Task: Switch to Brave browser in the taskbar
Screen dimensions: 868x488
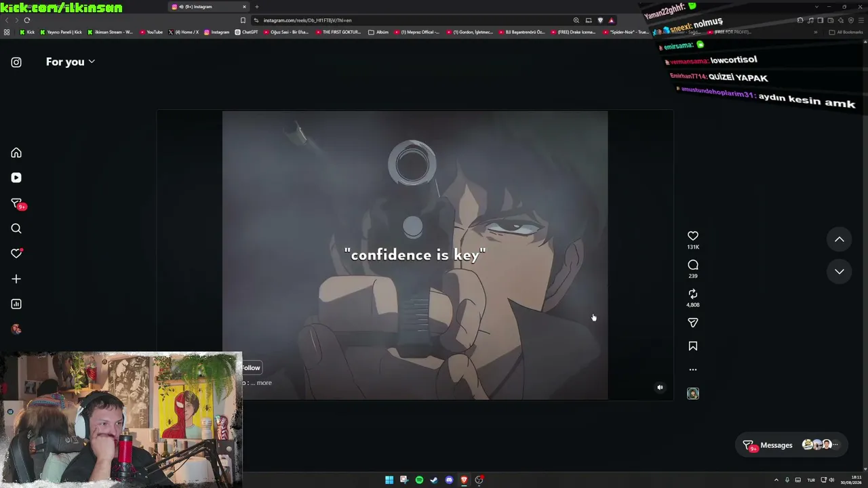Action: click(x=464, y=480)
